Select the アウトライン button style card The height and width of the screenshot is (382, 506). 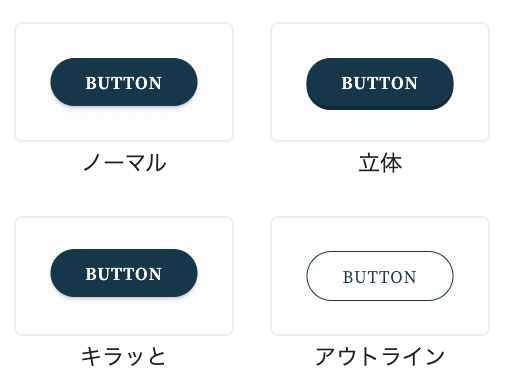(x=380, y=276)
